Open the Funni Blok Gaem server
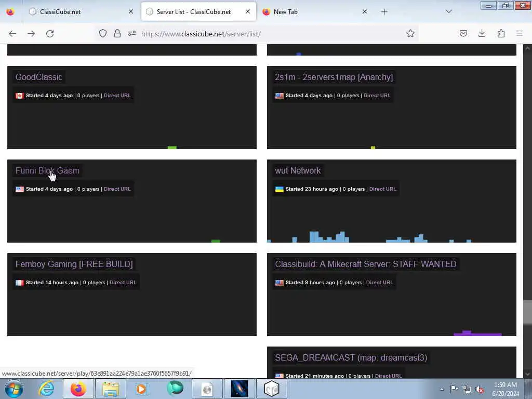The image size is (532, 399). [x=47, y=170]
